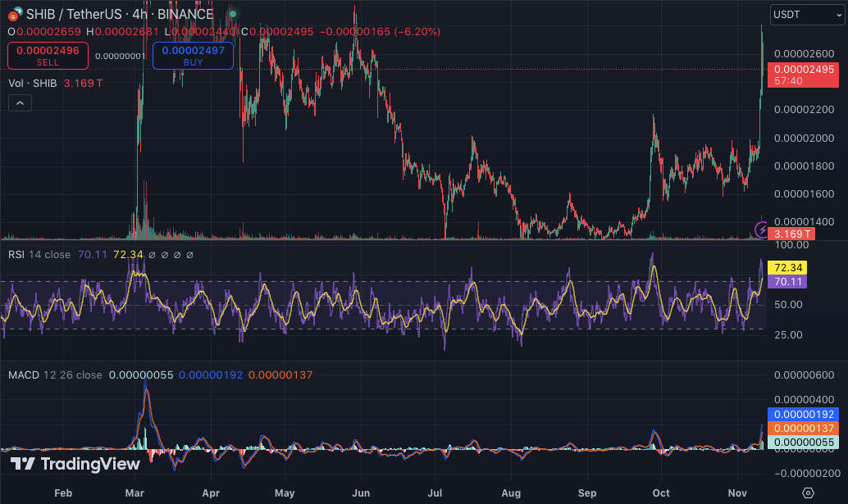The height and width of the screenshot is (504, 848).
Task: Select the Vol · SHIB indicator legend
Action: point(33,84)
